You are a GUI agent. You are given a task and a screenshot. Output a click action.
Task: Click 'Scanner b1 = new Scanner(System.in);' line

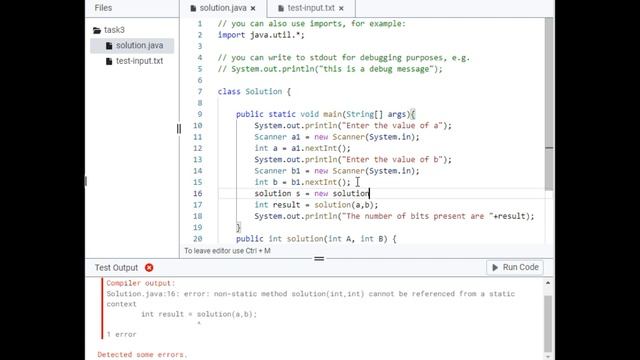point(337,171)
